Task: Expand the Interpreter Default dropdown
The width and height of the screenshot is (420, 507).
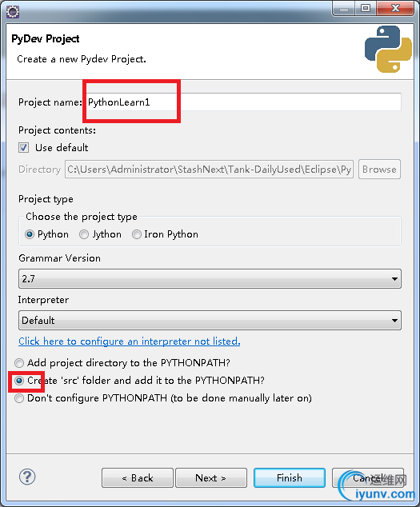Action: point(210,321)
